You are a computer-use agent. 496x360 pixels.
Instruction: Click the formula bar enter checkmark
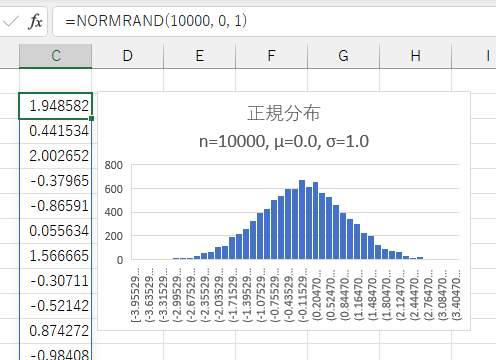coord(10,22)
